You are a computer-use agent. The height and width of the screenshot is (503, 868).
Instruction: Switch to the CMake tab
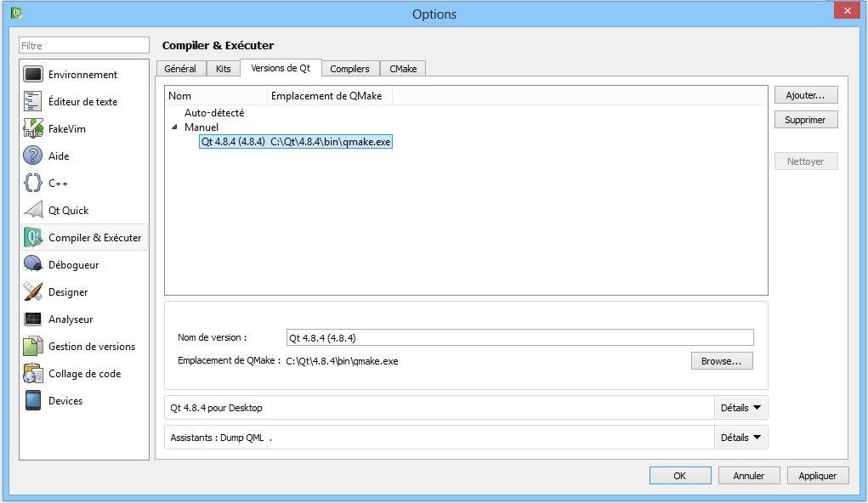(403, 69)
